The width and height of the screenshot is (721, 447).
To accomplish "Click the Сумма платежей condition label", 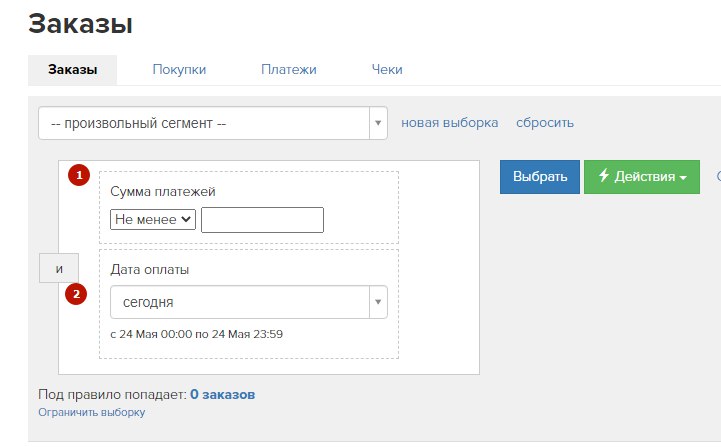I will point(163,191).
